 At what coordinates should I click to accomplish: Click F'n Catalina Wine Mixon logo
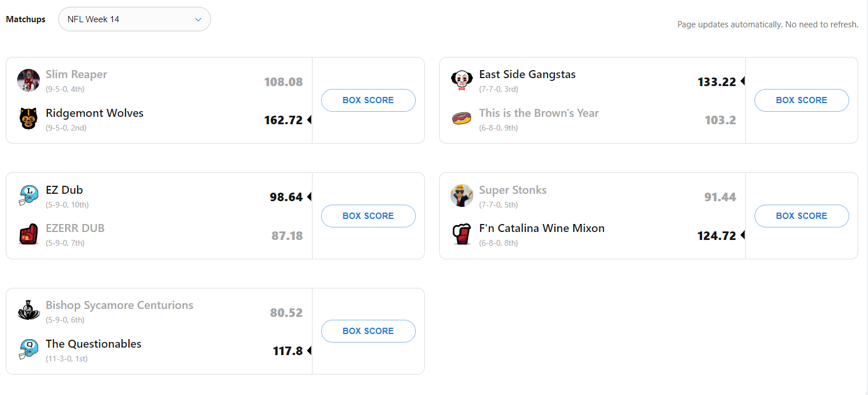coord(461,234)
